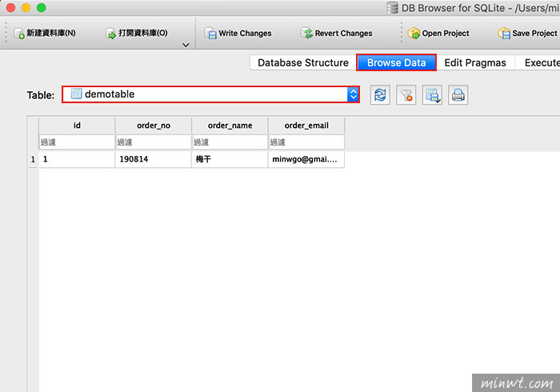Sort by the id column header
This screenshot has width=560, height=392.
click(77, 126)
